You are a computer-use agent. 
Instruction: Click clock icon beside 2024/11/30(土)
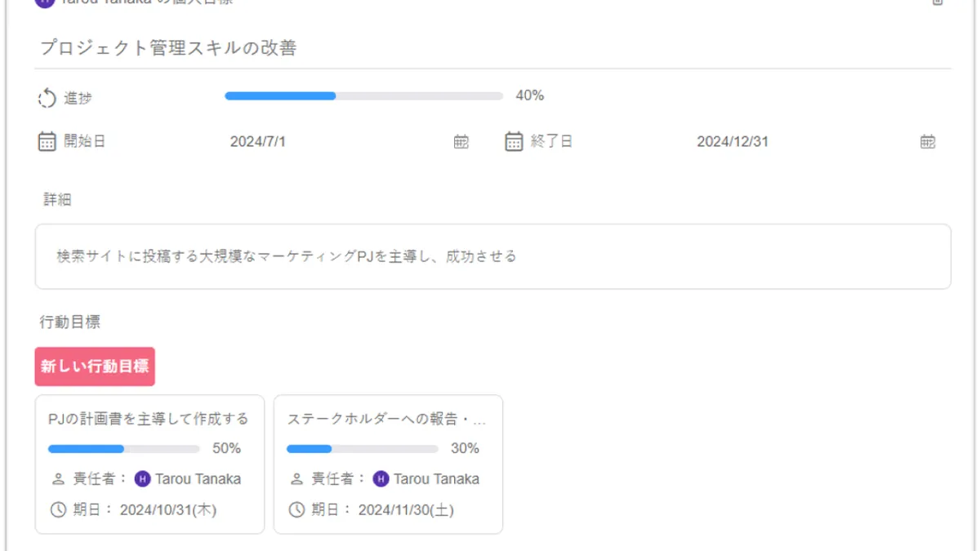296,510
